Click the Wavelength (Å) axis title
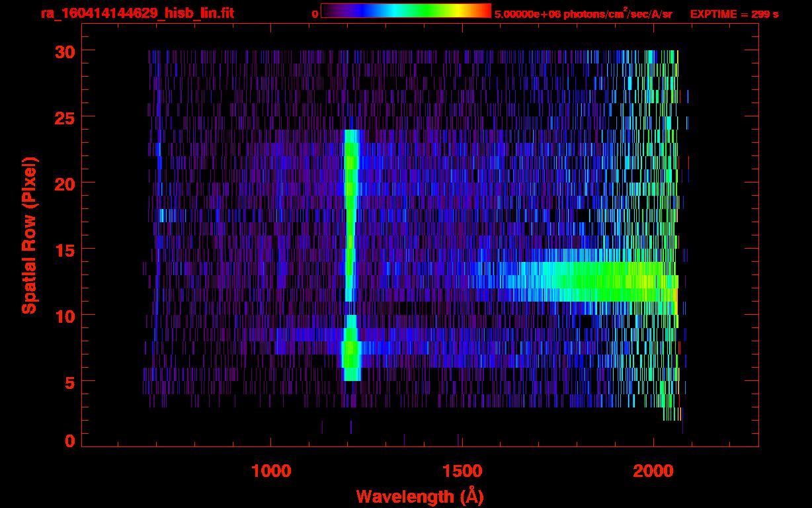 (419, 496)
